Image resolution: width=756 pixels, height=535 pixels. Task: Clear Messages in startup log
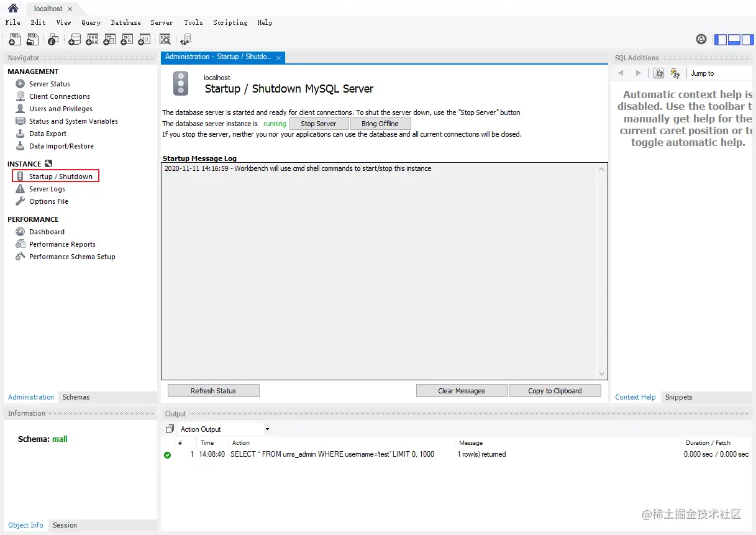(462, 391)
